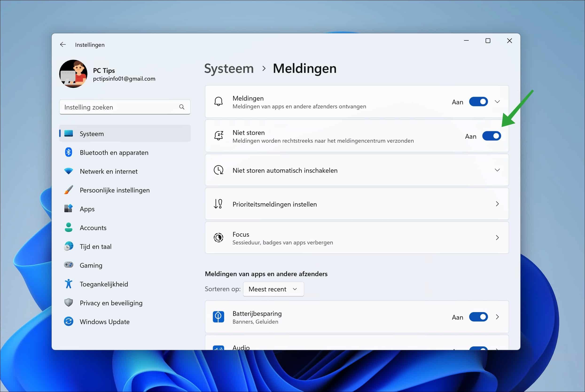Open the Systeem section in the sidebar
585x392 pixels.
point(92,133)
